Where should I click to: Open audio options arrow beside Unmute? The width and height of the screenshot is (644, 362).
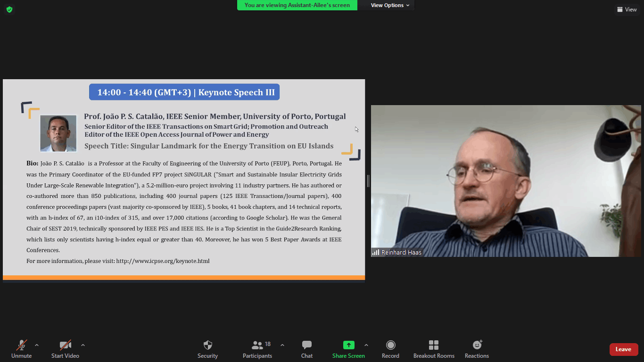37,345
